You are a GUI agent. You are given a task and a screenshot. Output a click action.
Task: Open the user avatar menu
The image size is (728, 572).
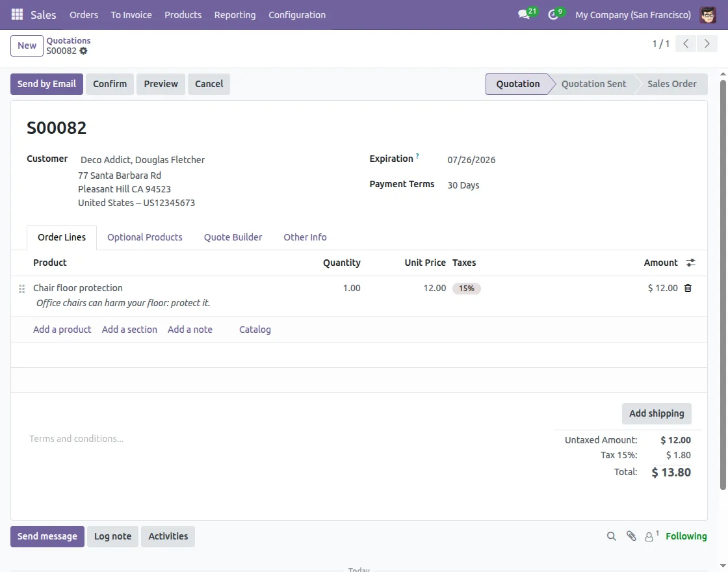(x=708, y=15)
